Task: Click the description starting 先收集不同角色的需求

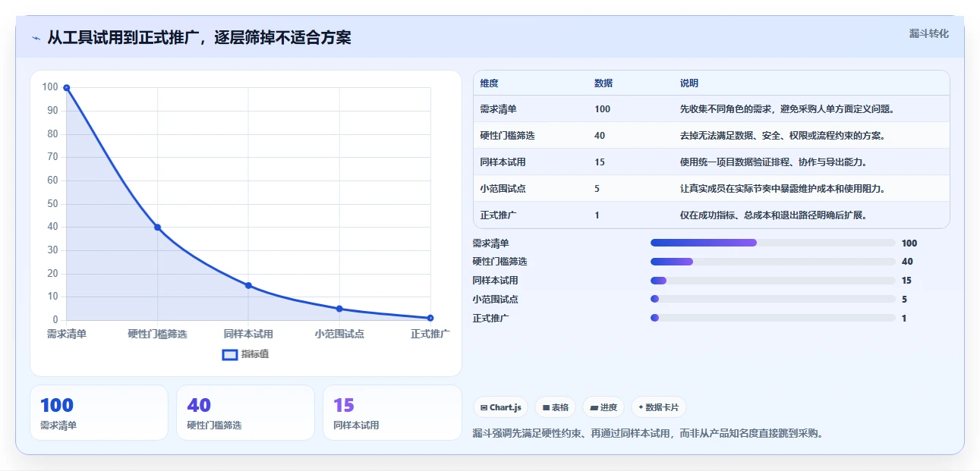Action: [x=788, y=109]
